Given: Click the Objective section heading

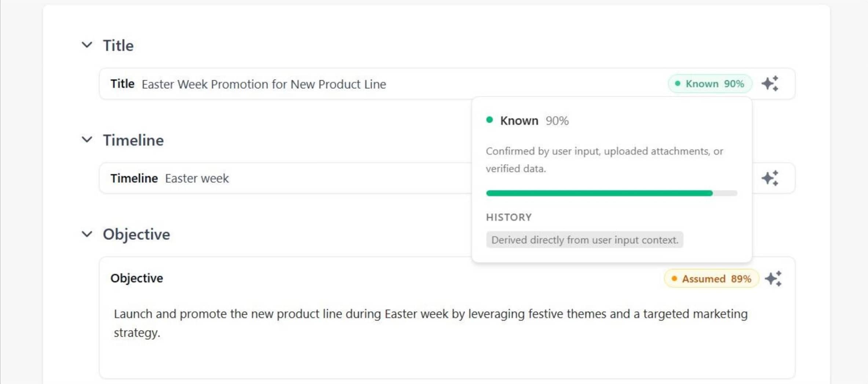Looking at the screenshot, I should (136, 235).
